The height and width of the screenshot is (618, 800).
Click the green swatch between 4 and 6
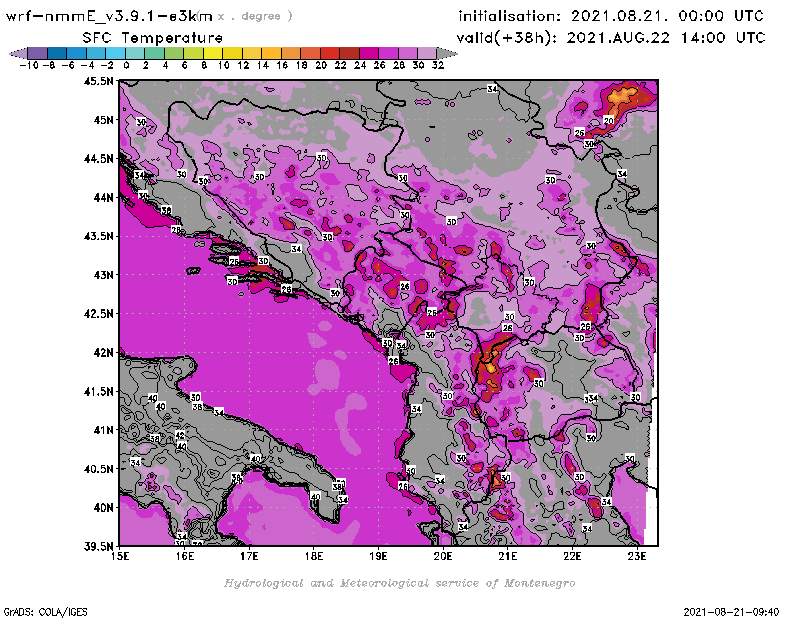[x=175, y=53]
